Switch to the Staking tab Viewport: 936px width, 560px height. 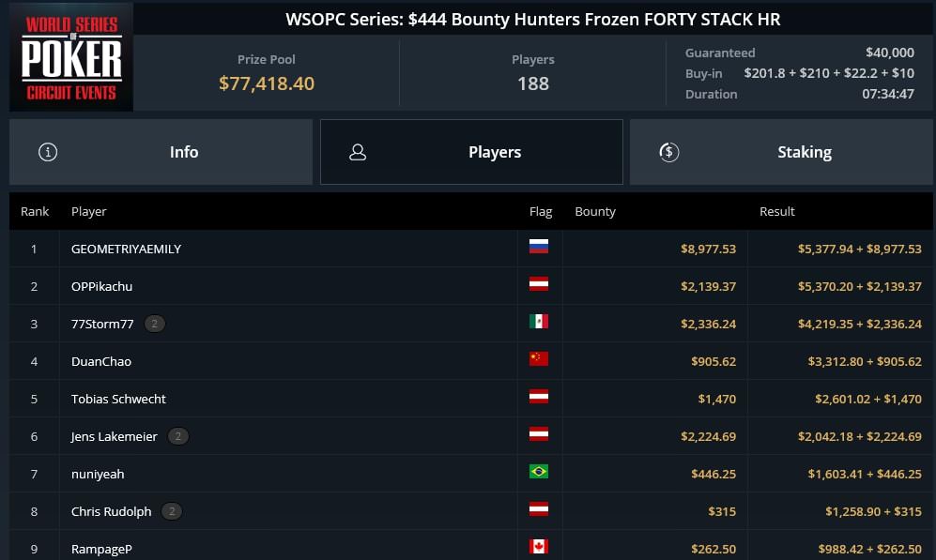(x=781, y=152)
